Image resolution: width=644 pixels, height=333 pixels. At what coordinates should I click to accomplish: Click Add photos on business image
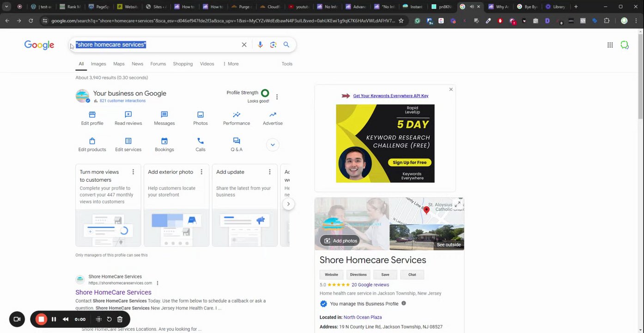pos(340,240)
